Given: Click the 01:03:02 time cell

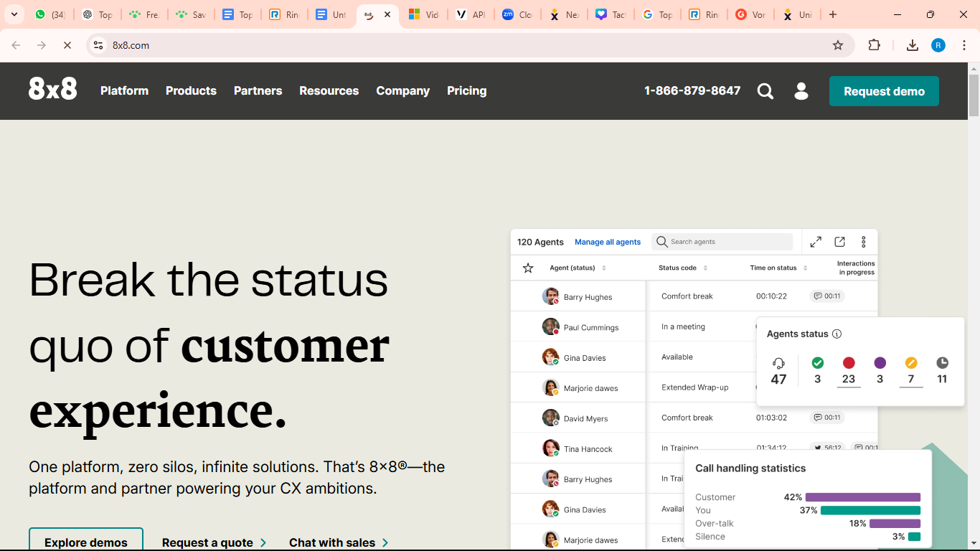Looking at the screenshot, I should 771,418.
